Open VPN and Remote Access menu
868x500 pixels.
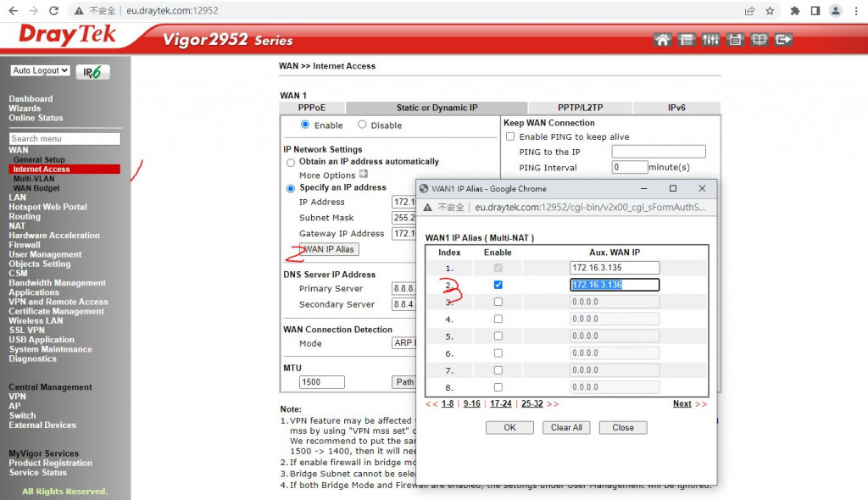point(58,302)
